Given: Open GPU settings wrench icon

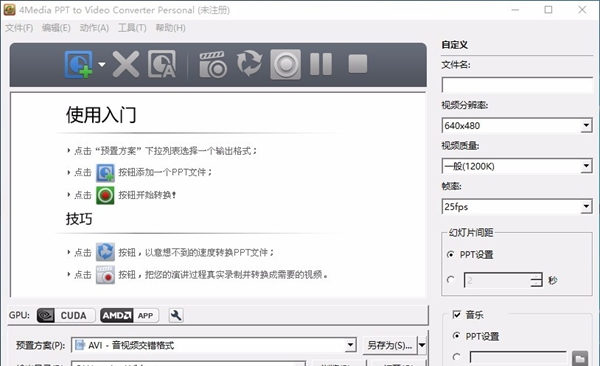Looking at the screenshot, I should [176, 315].
